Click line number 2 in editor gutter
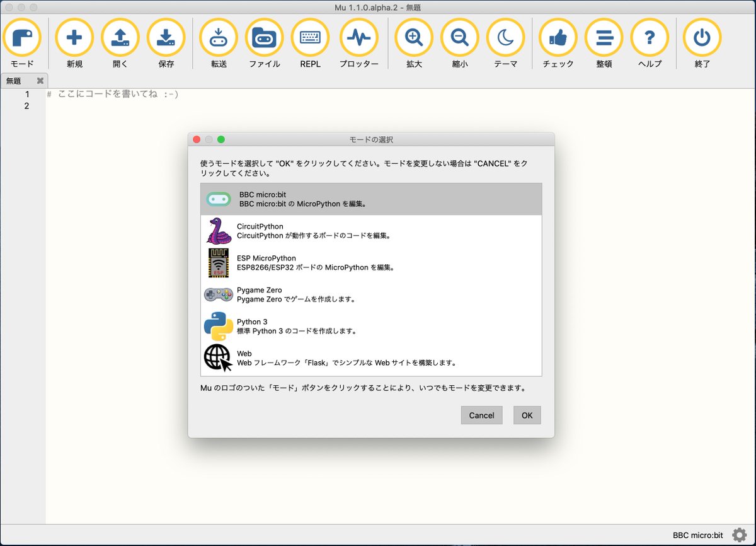 26,106
